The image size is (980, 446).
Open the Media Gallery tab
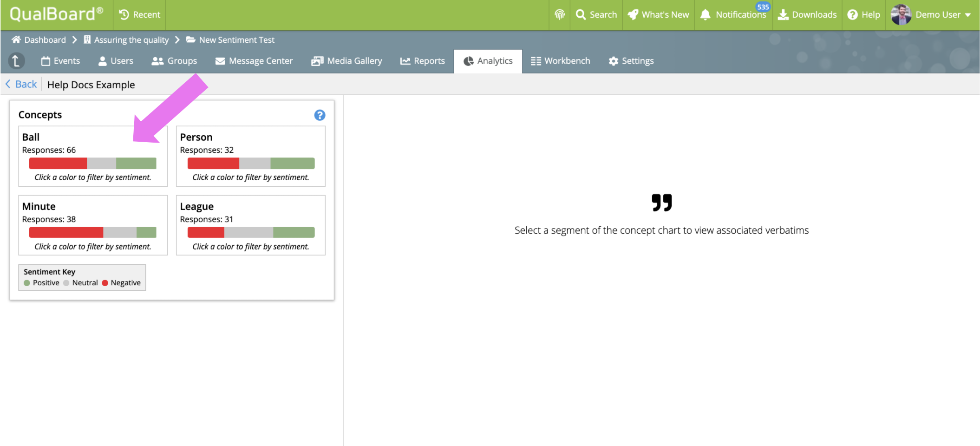coord(346,61)
